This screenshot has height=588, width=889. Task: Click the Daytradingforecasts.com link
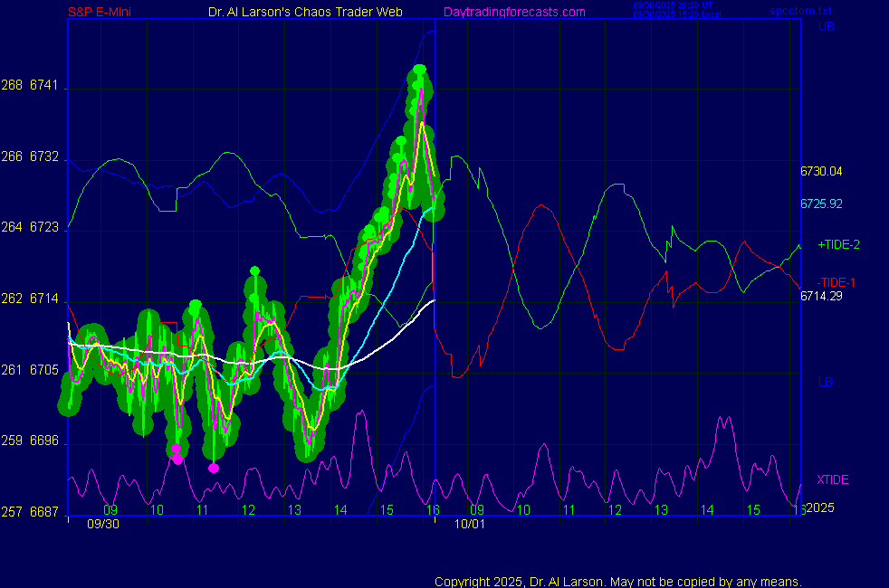tap(514, 12)
